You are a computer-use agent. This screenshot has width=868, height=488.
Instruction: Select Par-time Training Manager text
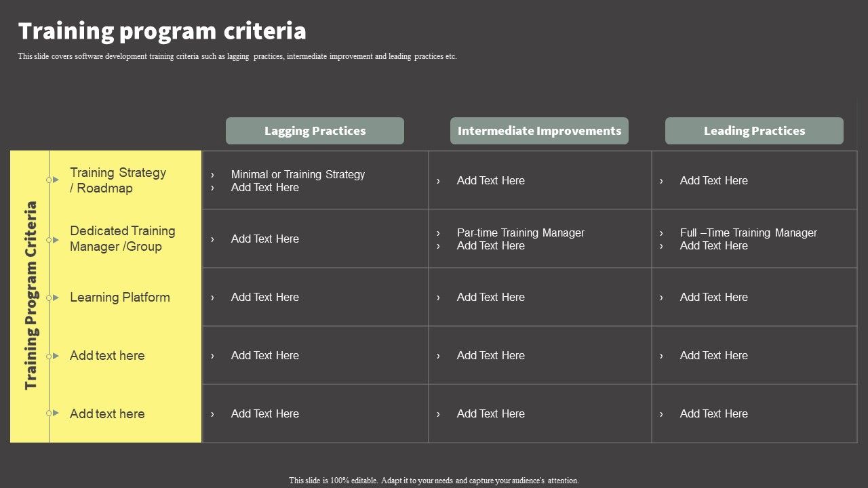pyautogui.click(x=521, y=232)
